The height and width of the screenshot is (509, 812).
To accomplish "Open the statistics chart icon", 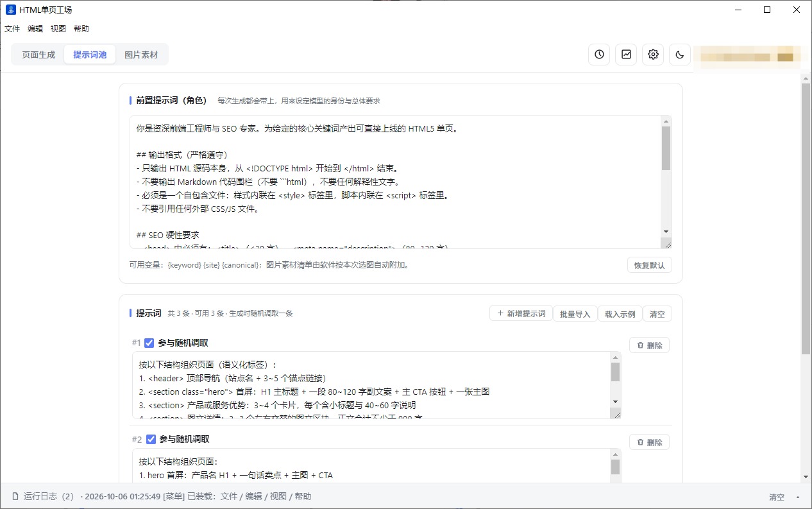I will click(626, 55).
